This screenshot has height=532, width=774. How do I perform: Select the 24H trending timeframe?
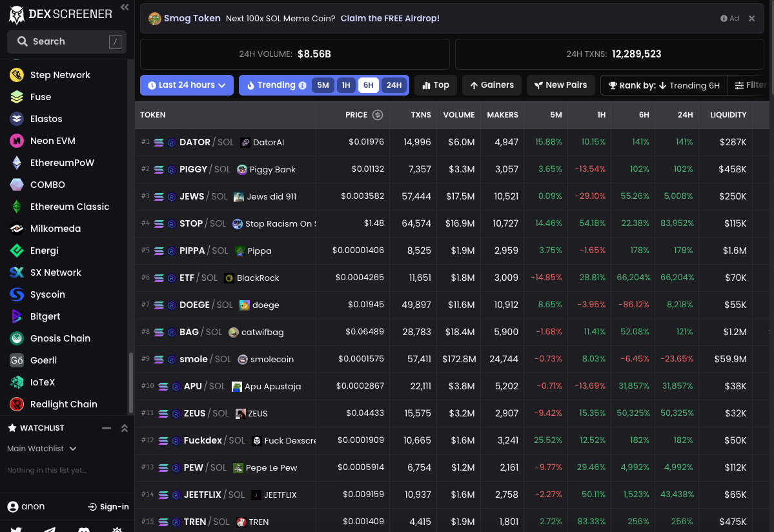[394, 85]
